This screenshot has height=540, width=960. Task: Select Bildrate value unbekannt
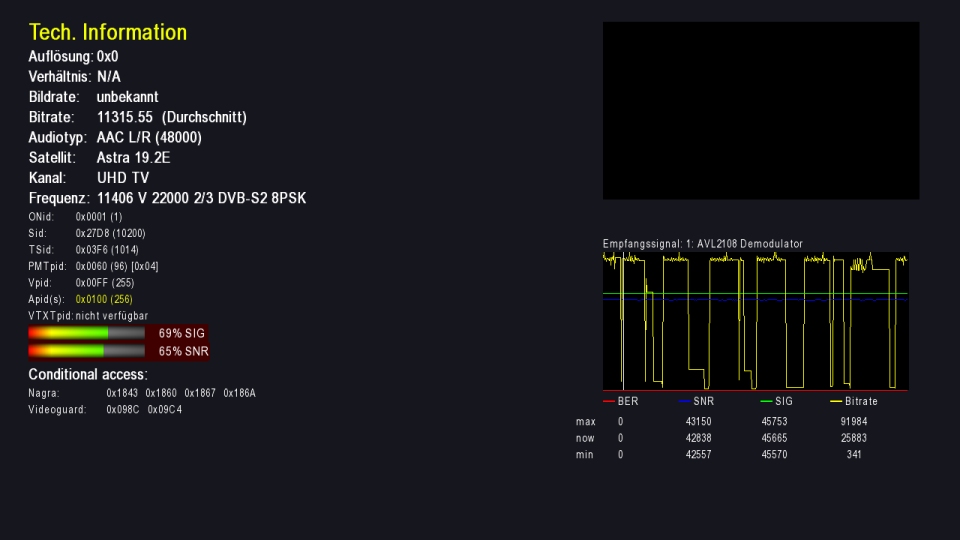coord(127,97)
